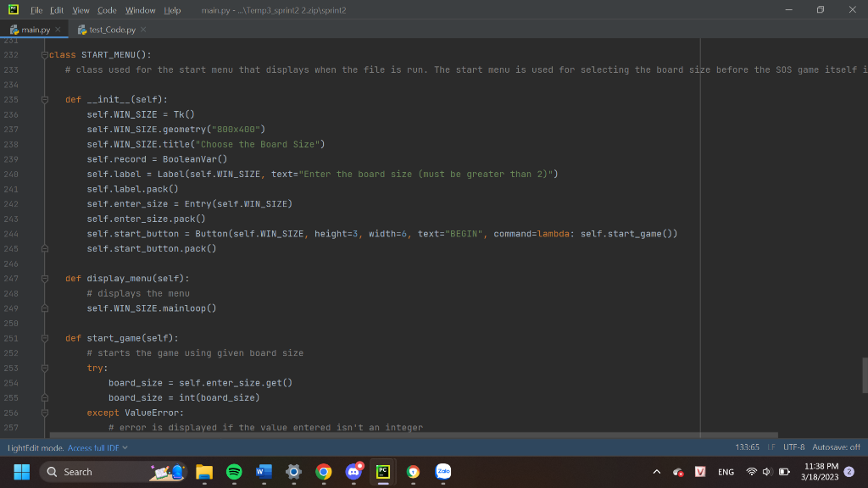Open the Wi-Fi network tray icon

[x=751, y=472]
